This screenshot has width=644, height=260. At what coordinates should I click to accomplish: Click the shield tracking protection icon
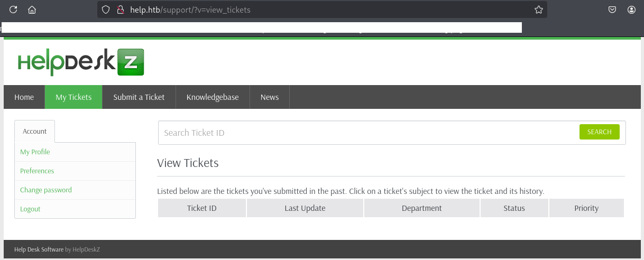106,10
